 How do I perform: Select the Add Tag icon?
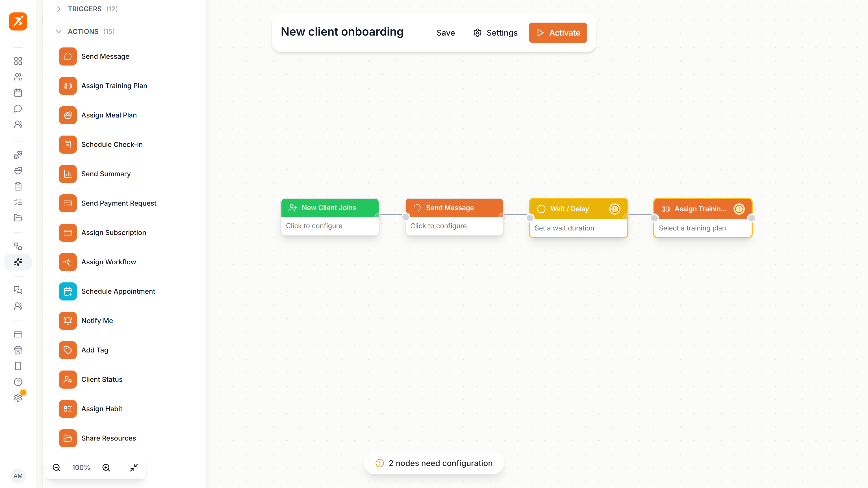[x=68, y=350]
